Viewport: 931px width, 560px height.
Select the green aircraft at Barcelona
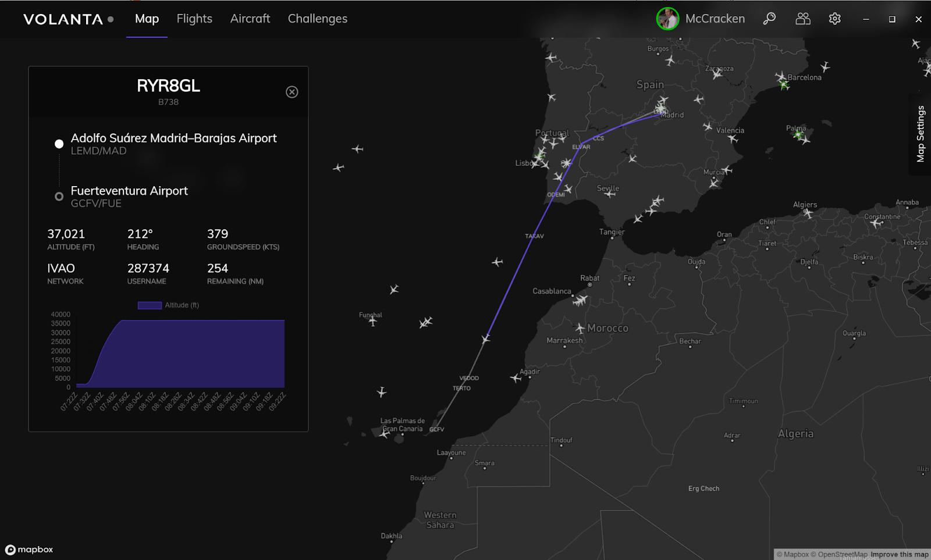[x=784, y=85]
